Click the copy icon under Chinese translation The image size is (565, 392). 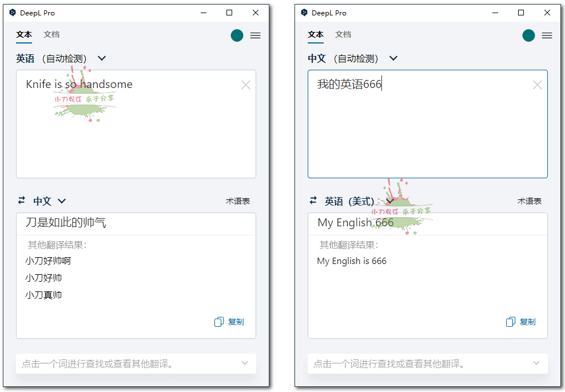218,321
